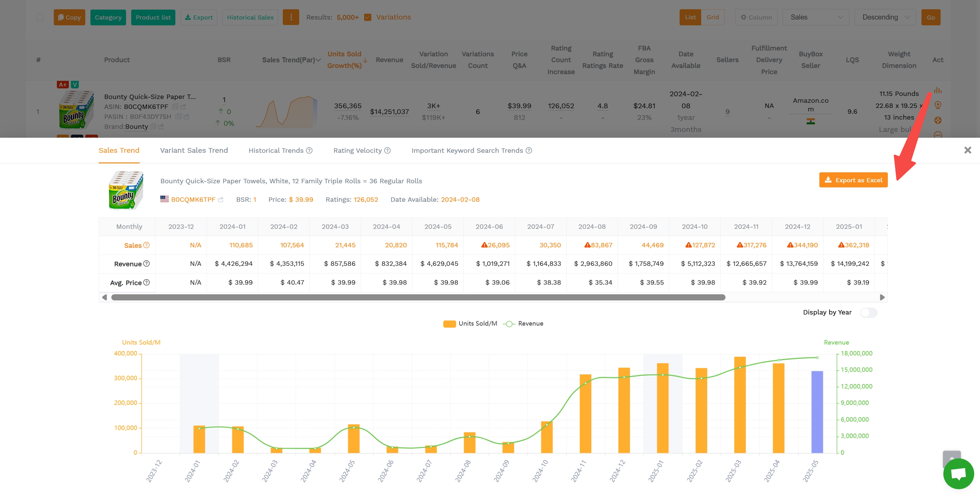This screenshot has height=494, width=980.
Task: Click the Export button in toolbar
Action: tap(199, 17)
